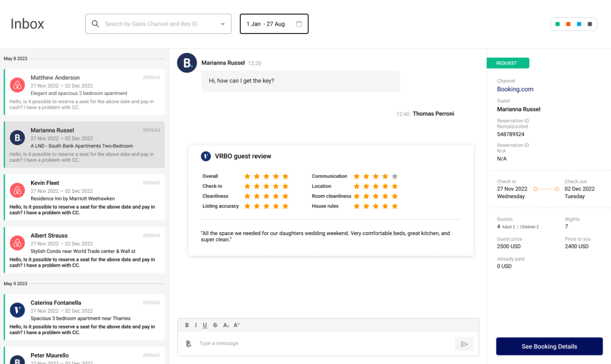Click the VRBO logo in the guest review card
This screenshot has height=364, width=611.
coord(206,156)
